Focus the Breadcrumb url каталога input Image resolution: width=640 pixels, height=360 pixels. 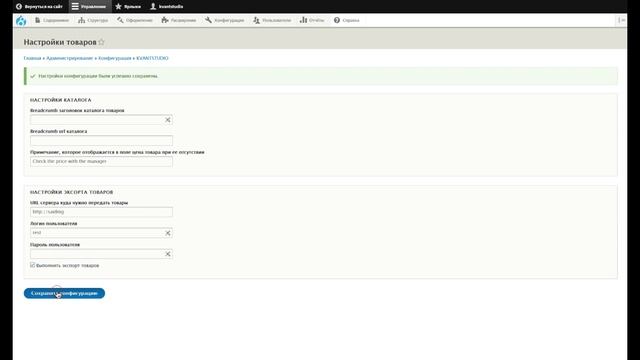[x=101, y=141]
